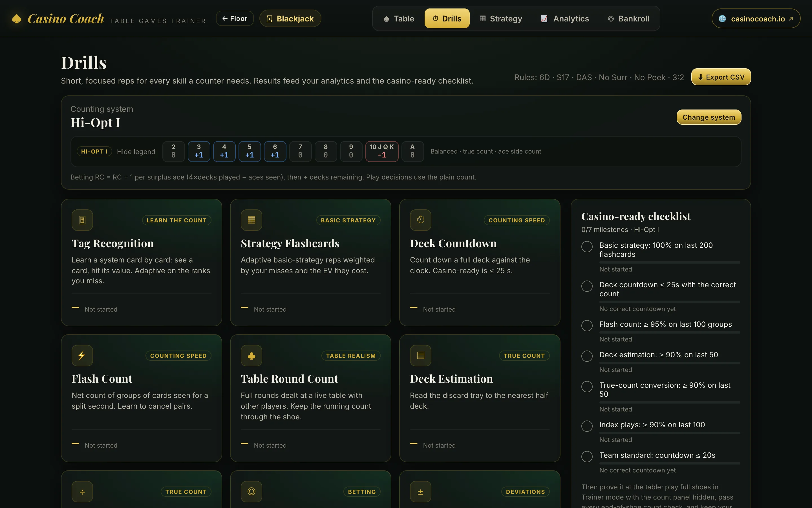Toggle the Flash count milestone circle
812x508 pixels.
point(587,326)
